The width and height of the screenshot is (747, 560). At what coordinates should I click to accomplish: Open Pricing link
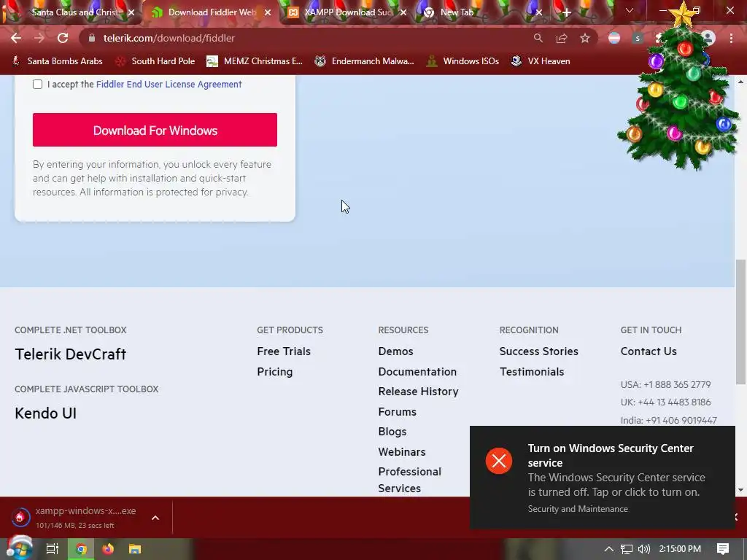tap(275, 372)
